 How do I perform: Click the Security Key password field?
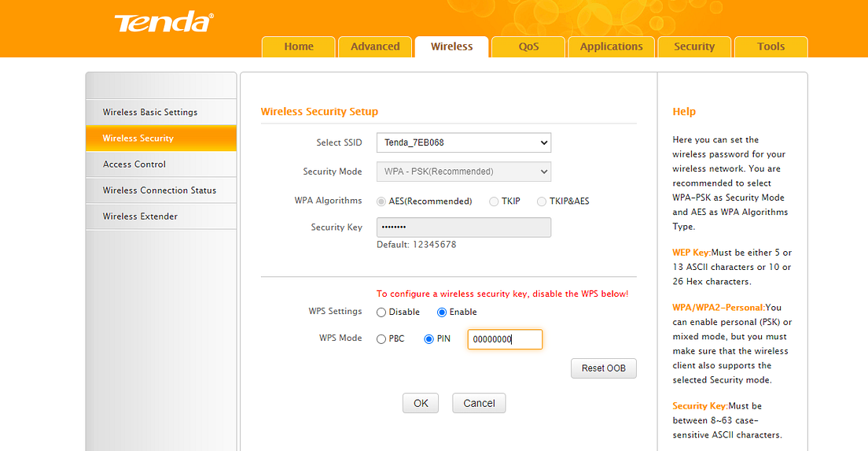(464, 227)
